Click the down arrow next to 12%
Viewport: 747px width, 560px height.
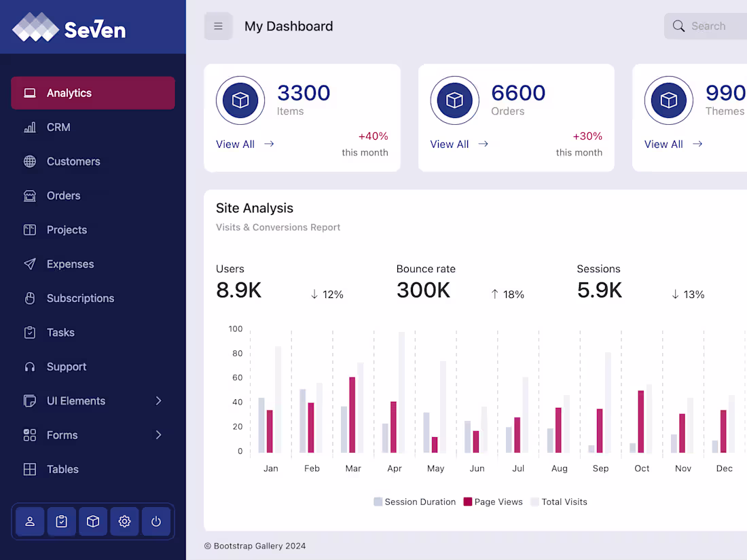coord(314,295)
